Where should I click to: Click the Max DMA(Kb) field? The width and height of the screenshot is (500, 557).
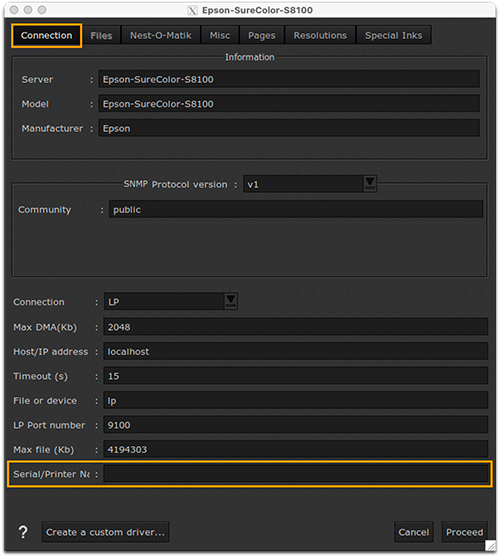[295, 327]
